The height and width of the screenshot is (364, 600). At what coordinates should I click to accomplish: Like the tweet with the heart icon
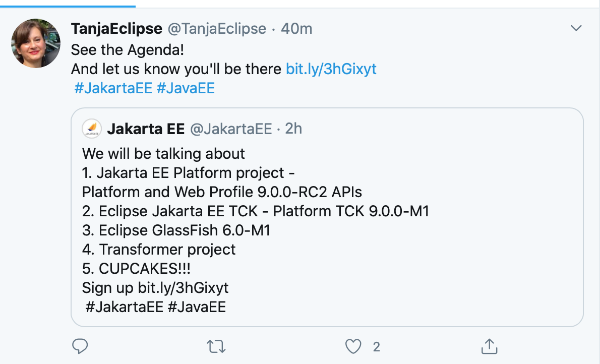(x=353, y=346)
